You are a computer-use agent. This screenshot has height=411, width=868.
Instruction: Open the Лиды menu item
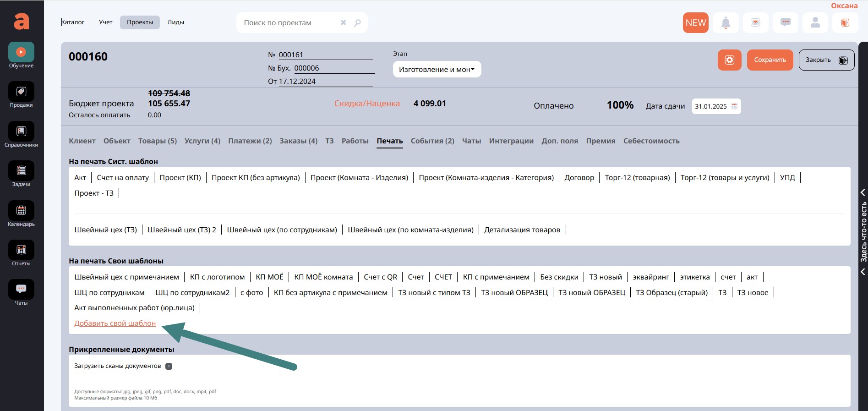pos(175,22)
